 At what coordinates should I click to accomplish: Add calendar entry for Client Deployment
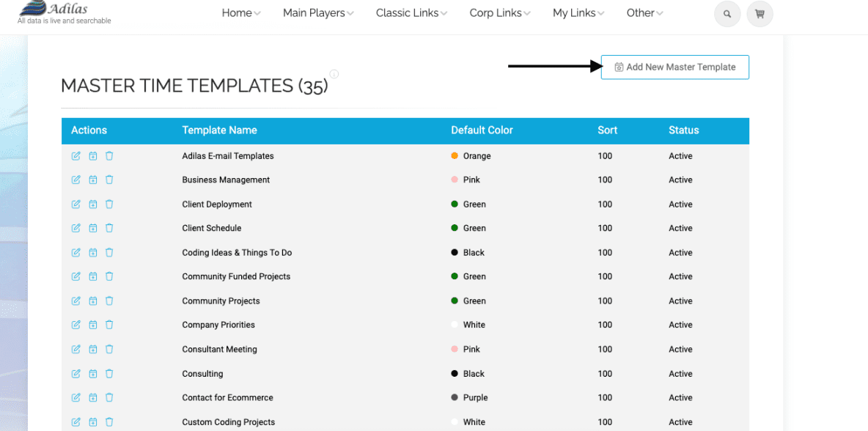(x=93, y=205)
